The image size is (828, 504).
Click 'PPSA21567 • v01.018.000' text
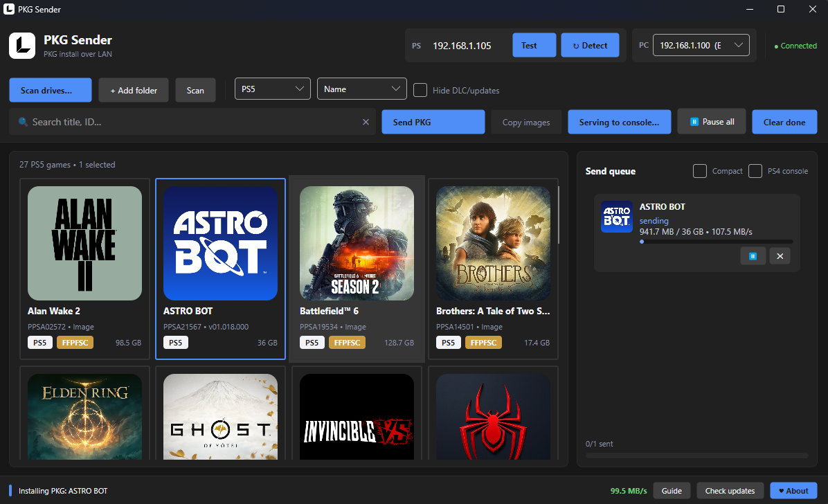pos(206,327)
